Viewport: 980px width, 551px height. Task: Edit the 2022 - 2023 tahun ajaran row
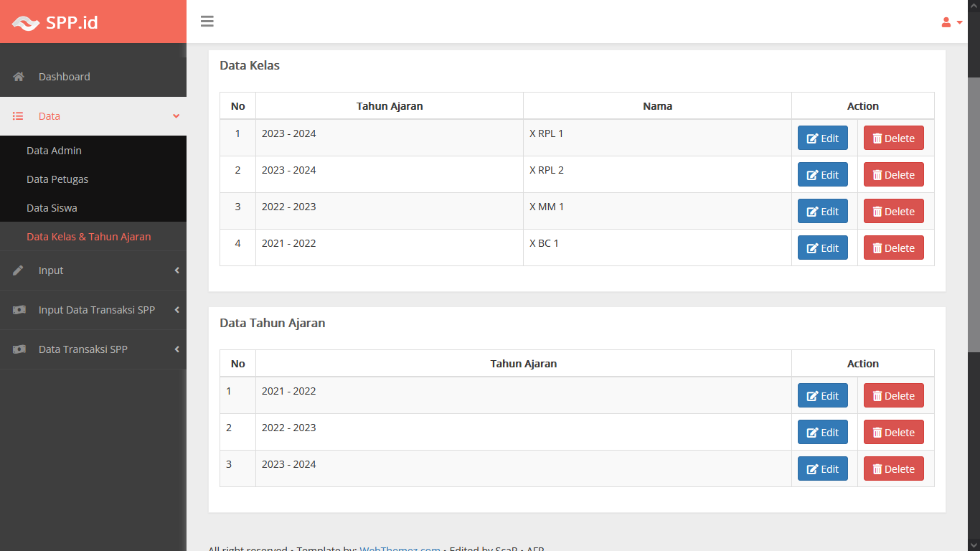pyautogui.click(x=822, y=433)
